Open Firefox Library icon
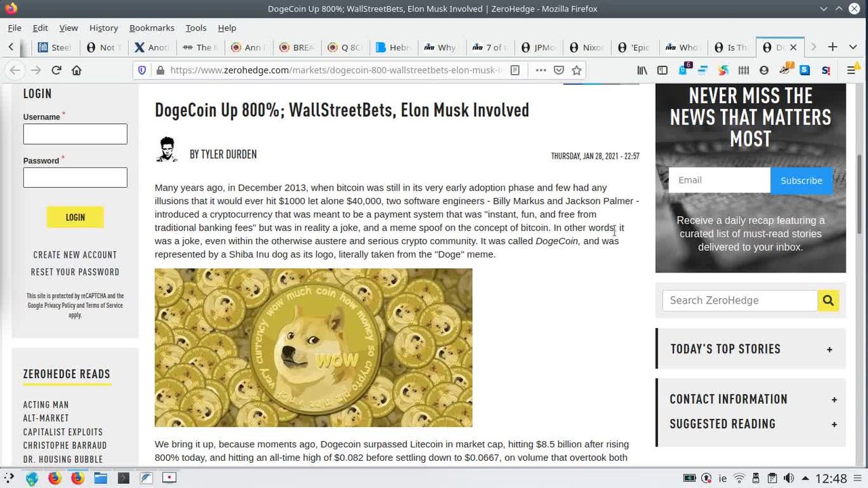This screenshot has width=868, height=488. [642, 70]
